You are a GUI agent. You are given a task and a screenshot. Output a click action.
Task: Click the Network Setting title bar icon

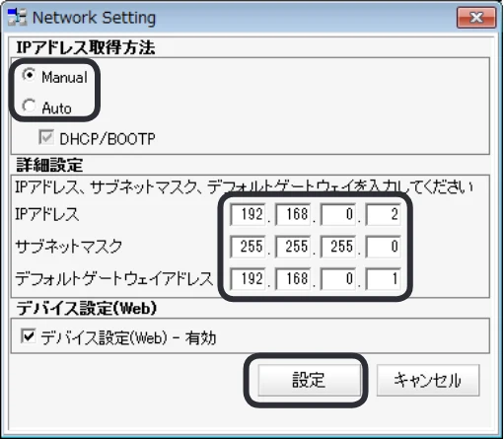coord(17,17)
